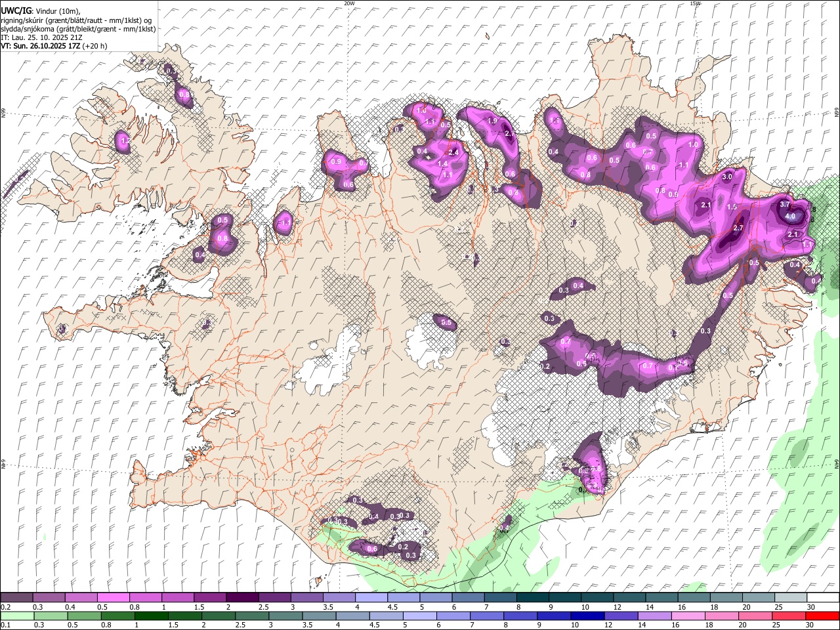Select the rain scale swatch between 2 and 2.5
The height and width of the screenshot is (630, 840).
tap(219, 616)
